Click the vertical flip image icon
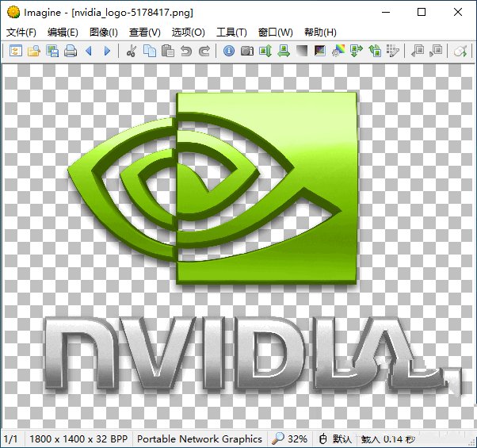This screenshot has height=448, width=477. click(265, 51)
